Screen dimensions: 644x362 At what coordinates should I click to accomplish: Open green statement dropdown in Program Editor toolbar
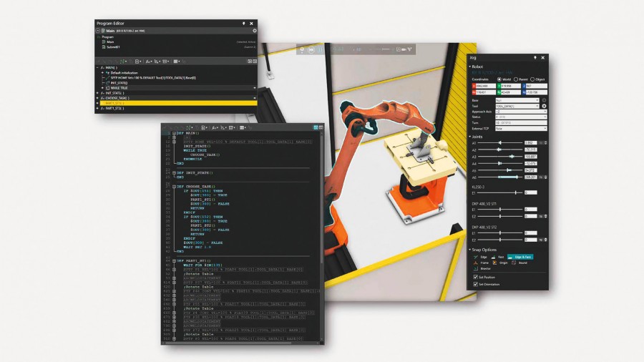[123, 61]
